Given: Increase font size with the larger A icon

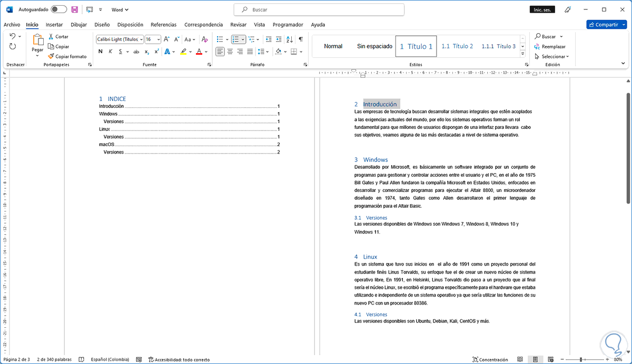Looking at the screenshot, I should click(x=166, y=39).
